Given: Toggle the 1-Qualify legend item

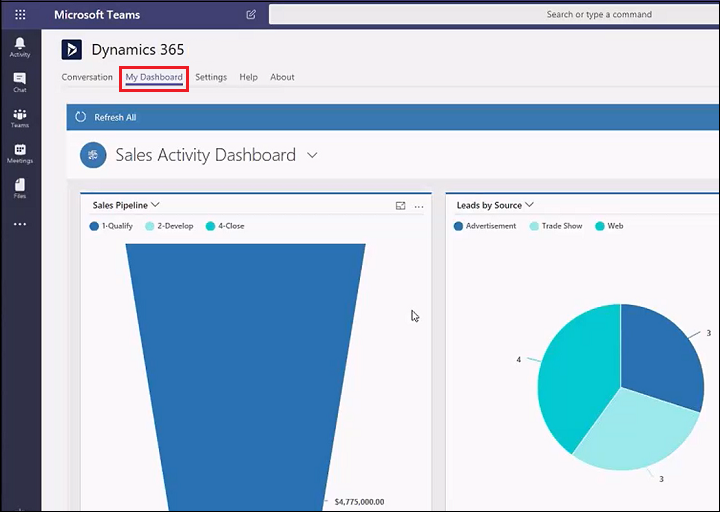Looking at the screenshot, I should point(111,226).
